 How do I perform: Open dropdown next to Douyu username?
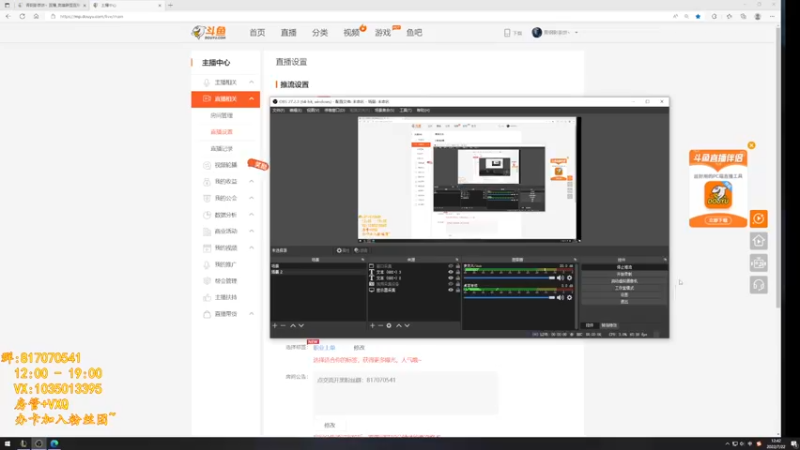(x=577, y=33)
